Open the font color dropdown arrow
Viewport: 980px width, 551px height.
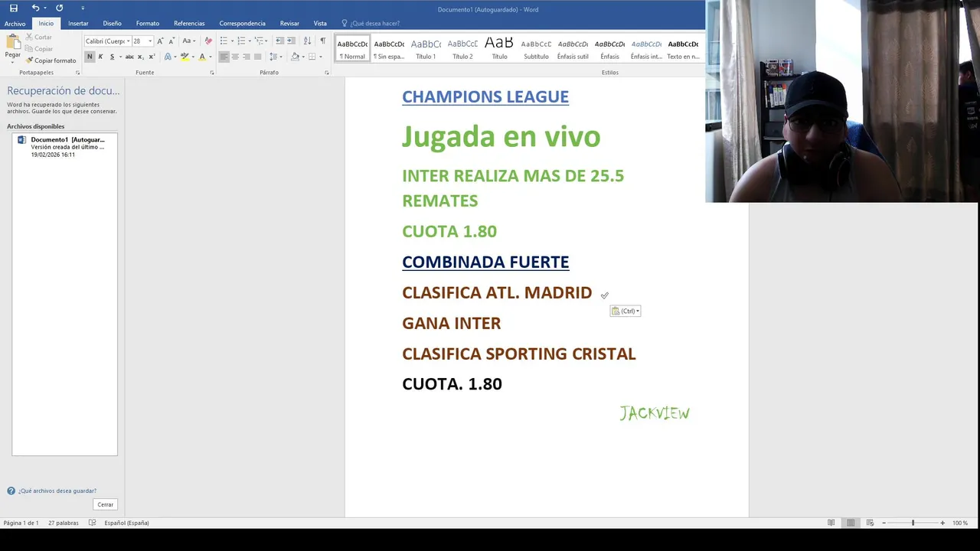pyautogui.click(x=210, y=57)
